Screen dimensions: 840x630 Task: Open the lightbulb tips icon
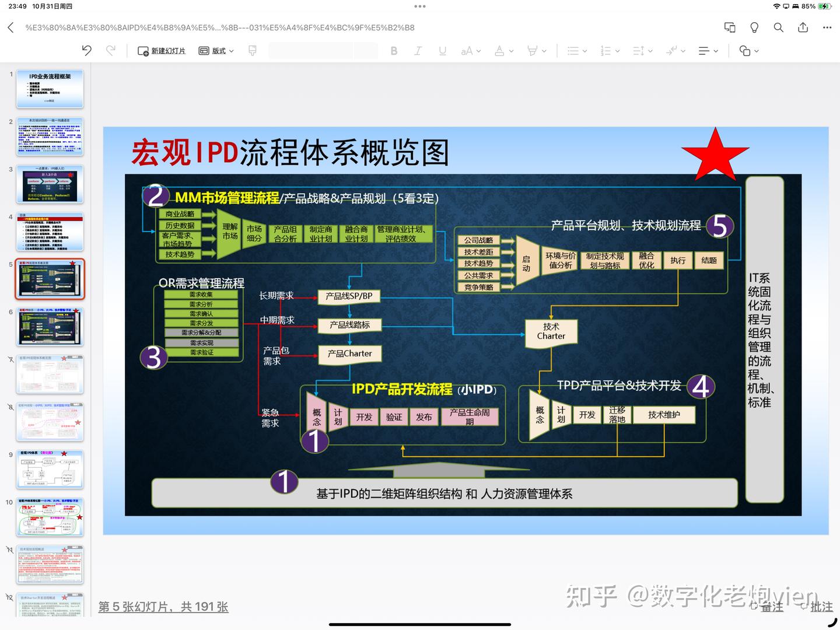click(754, 27)
